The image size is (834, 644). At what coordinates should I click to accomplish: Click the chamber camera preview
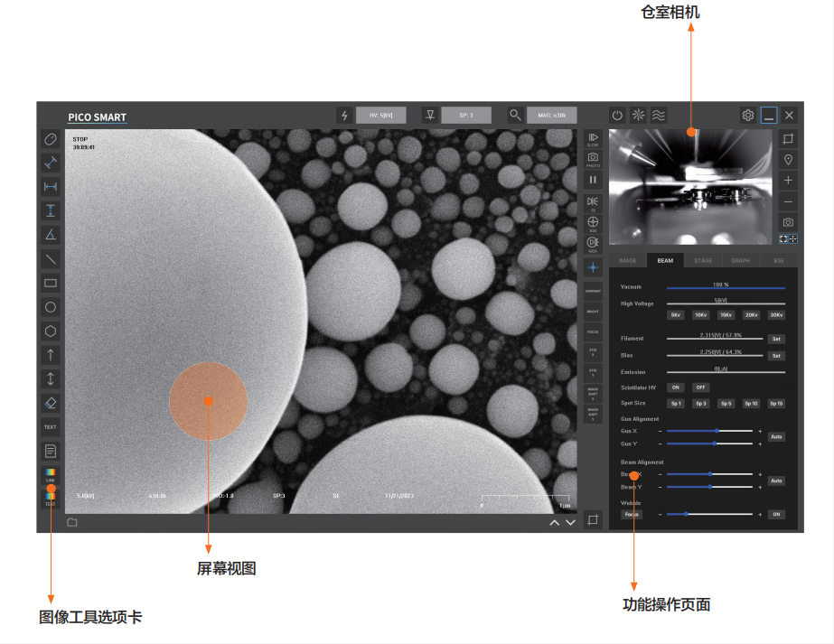[x=690, y=187]
